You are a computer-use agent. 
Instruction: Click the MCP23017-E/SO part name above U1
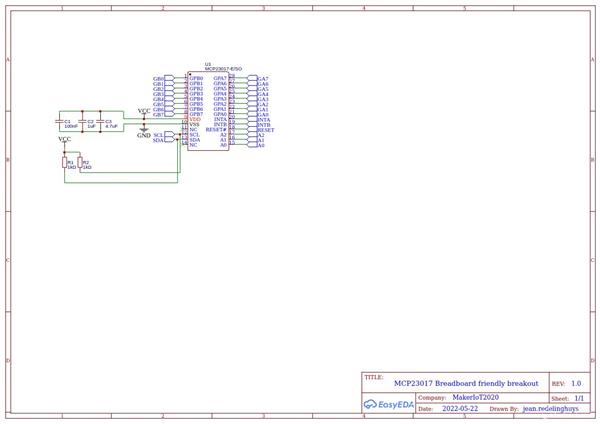(223, 69)
